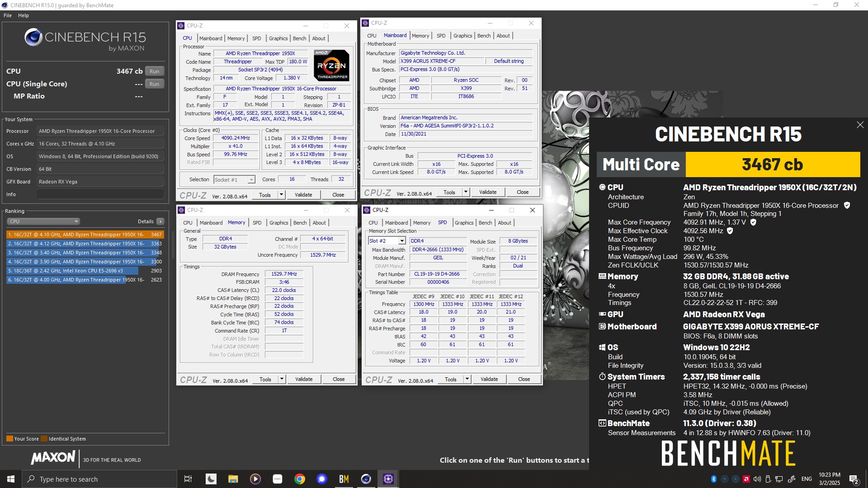The width and height of the screenshot is (868, 488).
Task: Click the circled A tray icon
Action: (x=736, y=479)
